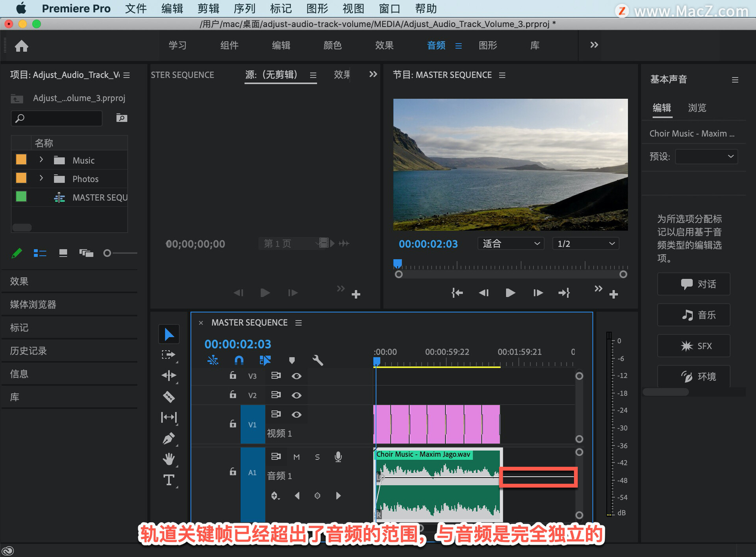Expand the Music bin
Image resolution: width=756 pixels, height=557 pixels.
41,160
